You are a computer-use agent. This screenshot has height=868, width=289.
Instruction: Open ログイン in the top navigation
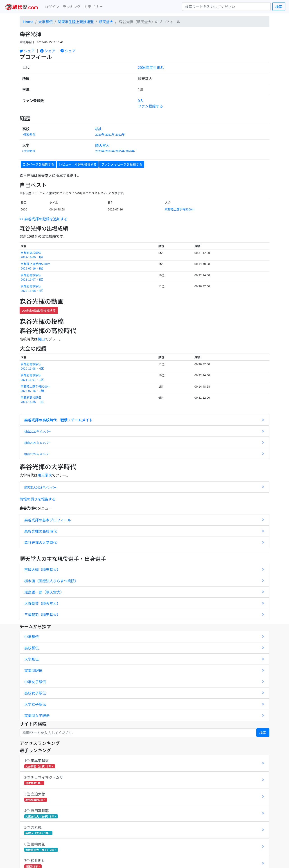(x=52, y=7)
